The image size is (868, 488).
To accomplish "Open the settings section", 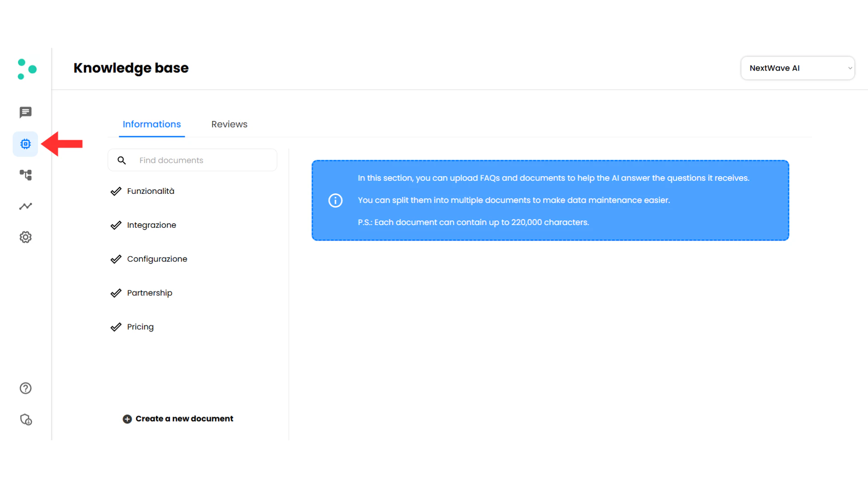I will click(26, 237).
